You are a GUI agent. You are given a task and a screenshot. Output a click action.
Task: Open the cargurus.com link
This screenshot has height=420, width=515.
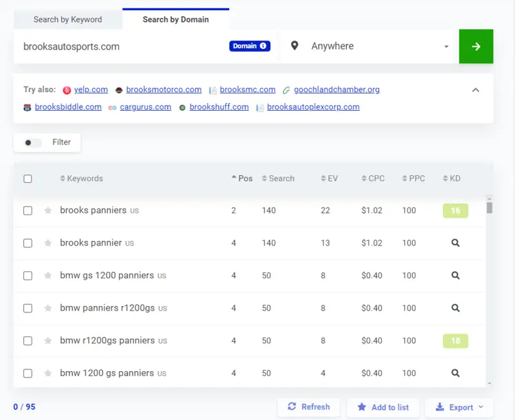[x=145, y=107]
